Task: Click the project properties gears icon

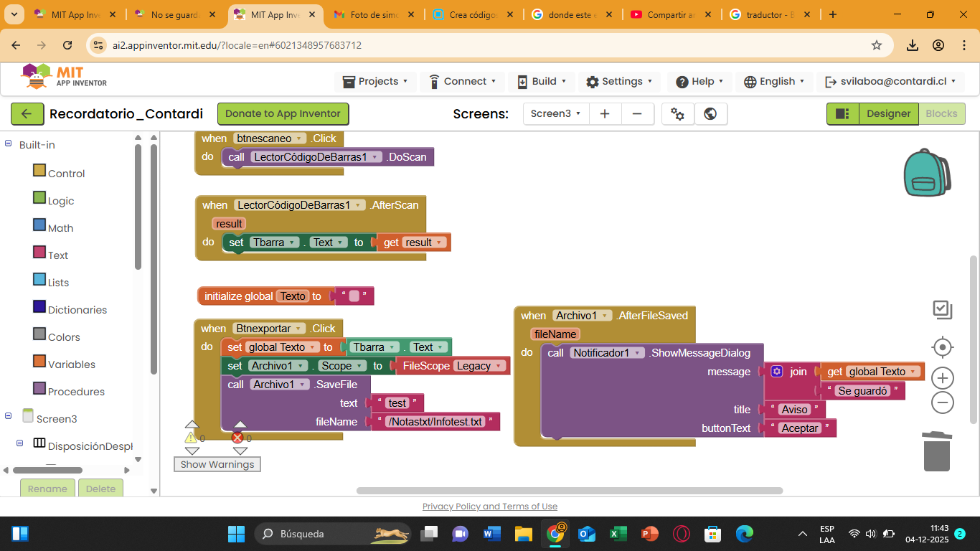Action: (677, 114)
